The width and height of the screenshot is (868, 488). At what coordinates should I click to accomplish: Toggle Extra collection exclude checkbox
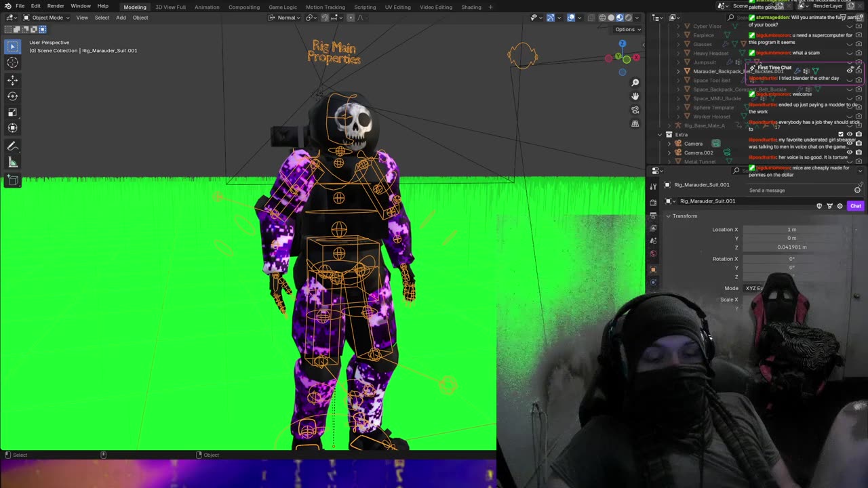pos(841,134)
